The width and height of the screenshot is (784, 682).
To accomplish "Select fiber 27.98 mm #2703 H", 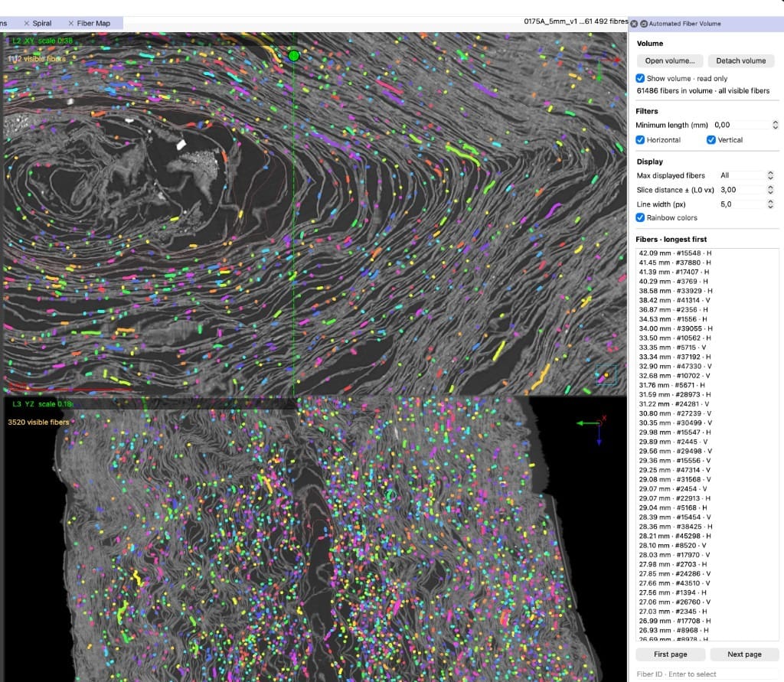I will pos(707,564).
